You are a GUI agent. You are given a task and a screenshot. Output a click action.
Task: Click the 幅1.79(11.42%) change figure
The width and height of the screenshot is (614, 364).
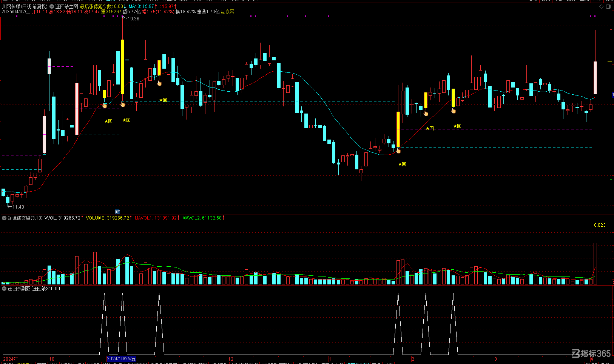pos(158,12)
